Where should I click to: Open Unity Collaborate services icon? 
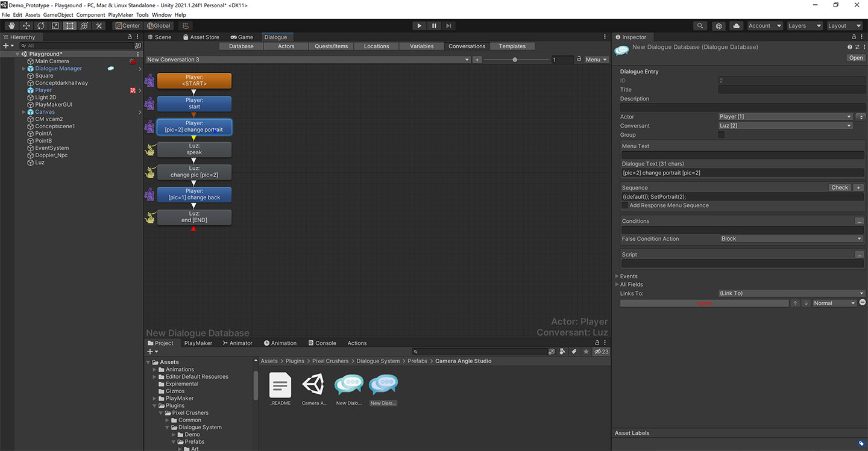tap(719, 26)
